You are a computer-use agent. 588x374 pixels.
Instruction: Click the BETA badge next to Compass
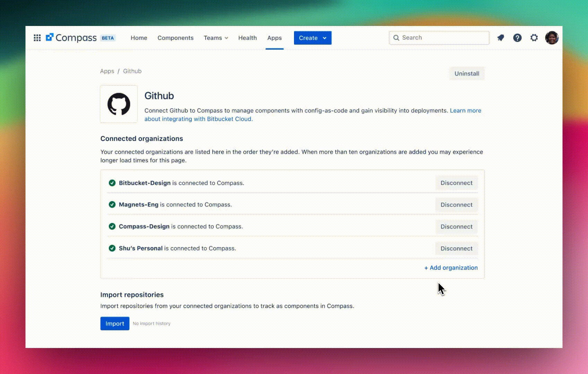[107, 38]
